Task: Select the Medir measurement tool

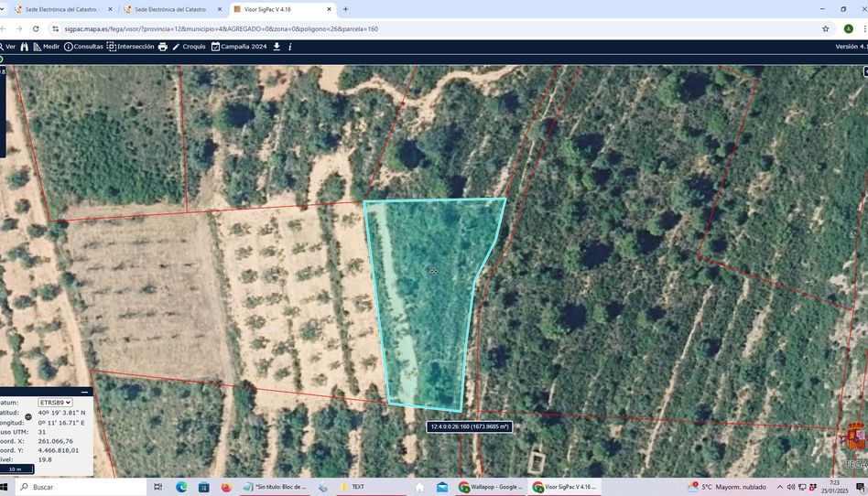Action: point(46,47)
